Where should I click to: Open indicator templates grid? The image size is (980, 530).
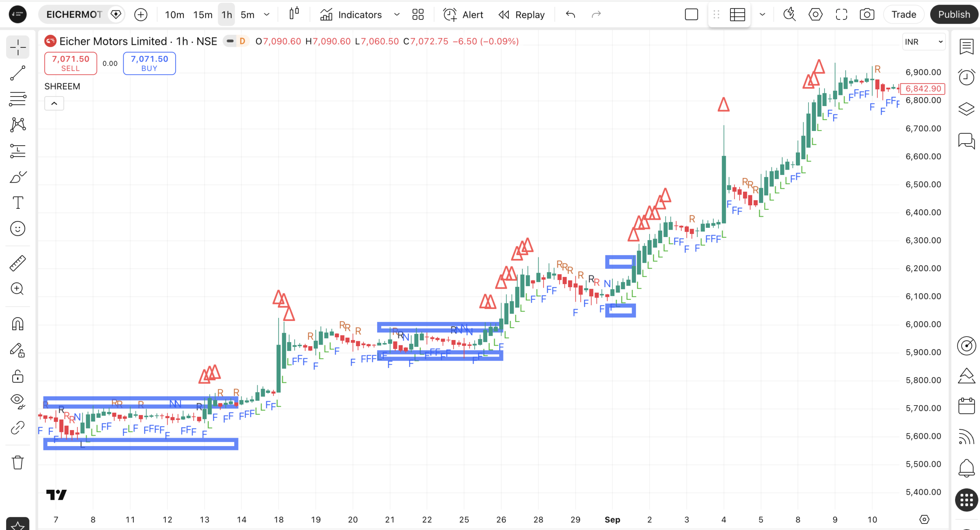coord(418,15)
